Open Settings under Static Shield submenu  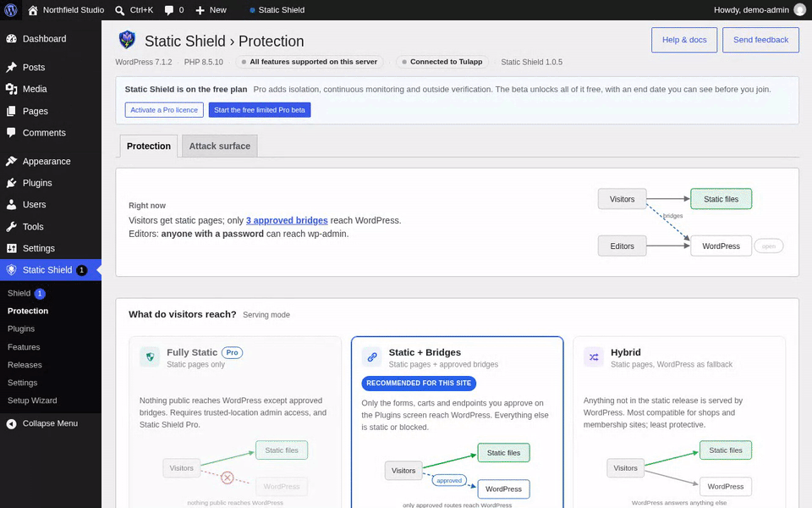pyautogui.click(x=22, y=383)
